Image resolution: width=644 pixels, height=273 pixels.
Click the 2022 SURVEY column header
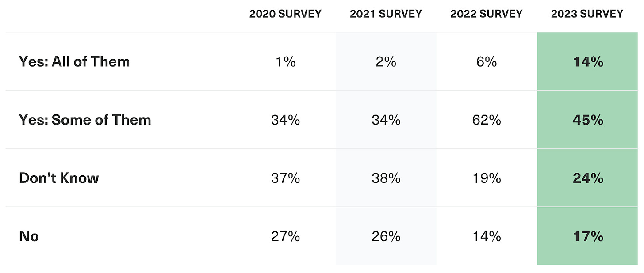click(487, 14)
